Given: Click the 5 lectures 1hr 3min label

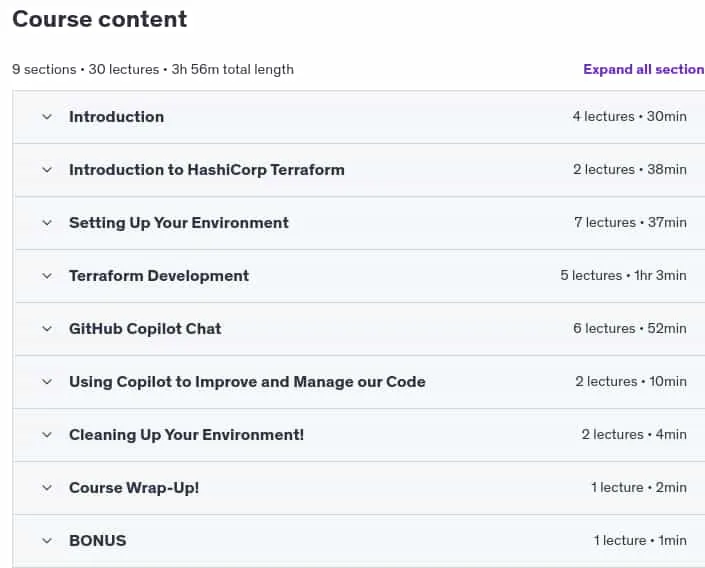Looking at the screenshot, I should [x=623, y=276].
